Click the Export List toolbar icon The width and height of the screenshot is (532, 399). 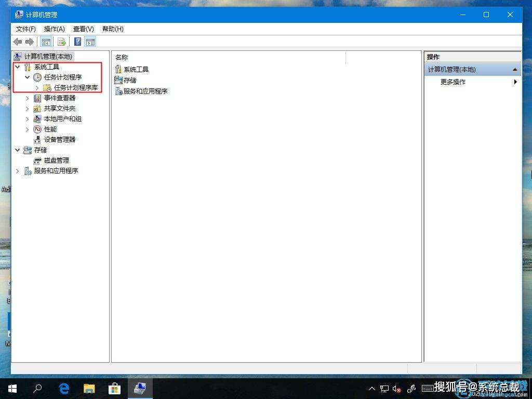[61, 42]
